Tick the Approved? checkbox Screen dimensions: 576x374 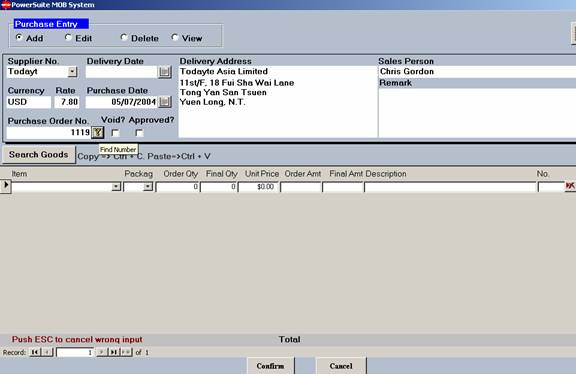(139, 133)
